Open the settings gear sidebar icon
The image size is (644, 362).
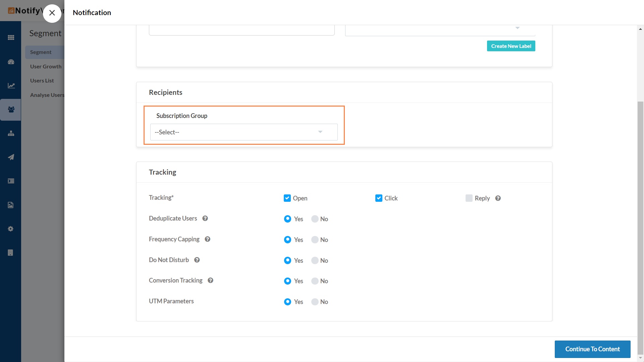[x=11, y=229]
